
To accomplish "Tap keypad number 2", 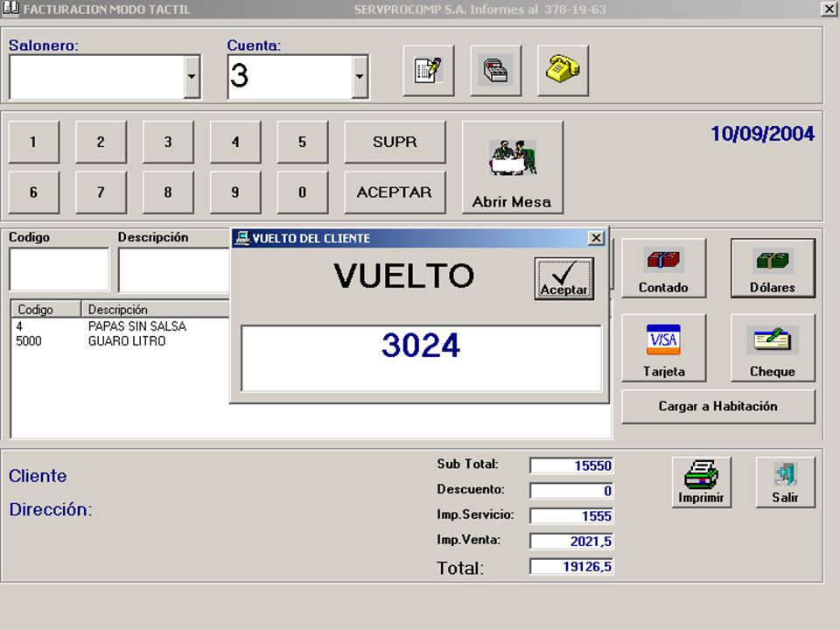I will (101, 142).
